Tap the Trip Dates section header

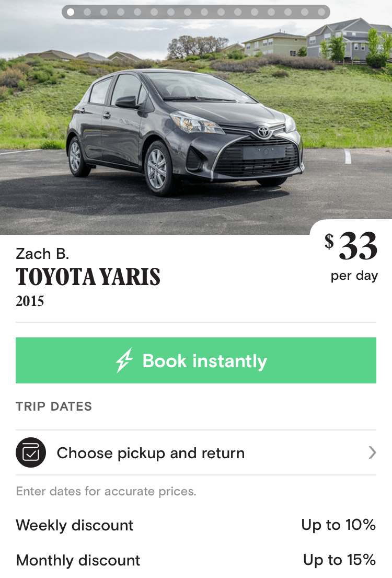pos(54,406)
